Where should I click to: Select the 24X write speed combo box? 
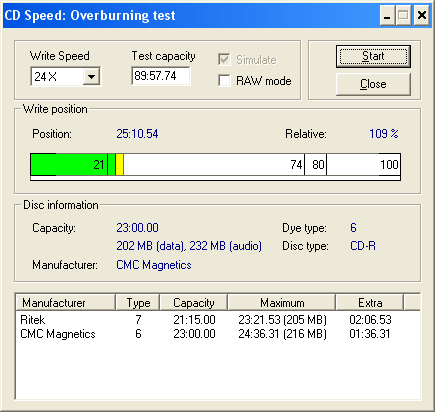click(65, 77)
